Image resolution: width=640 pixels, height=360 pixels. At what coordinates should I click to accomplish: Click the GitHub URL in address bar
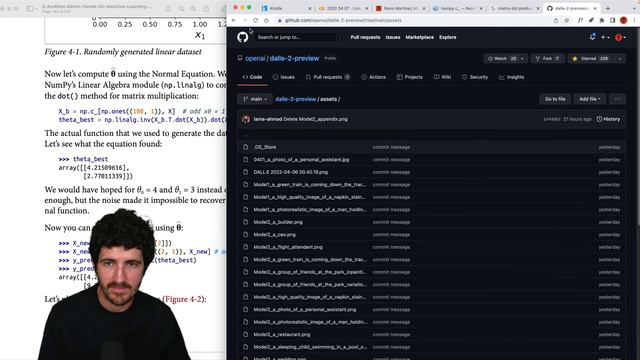[x=343, y=20]
